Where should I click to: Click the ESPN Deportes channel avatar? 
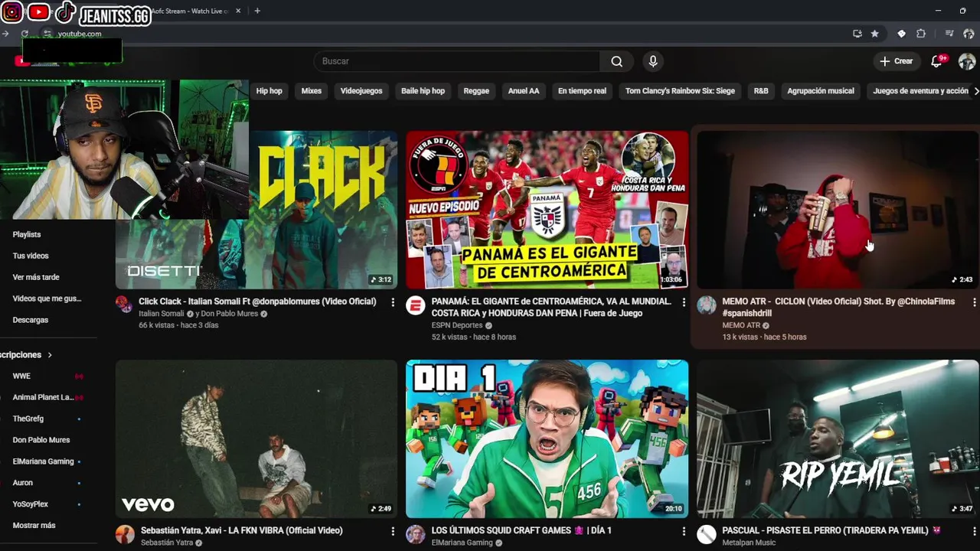415,305
